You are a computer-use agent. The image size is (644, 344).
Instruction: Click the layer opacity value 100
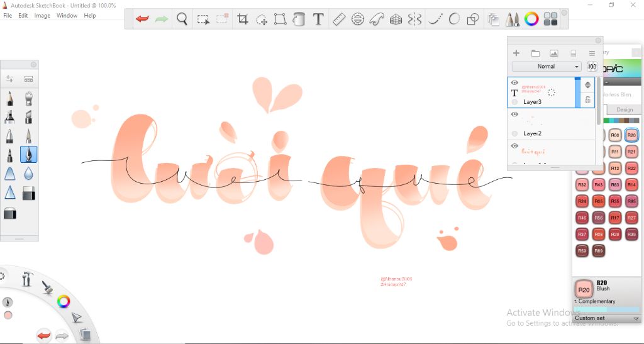(592, 67)
